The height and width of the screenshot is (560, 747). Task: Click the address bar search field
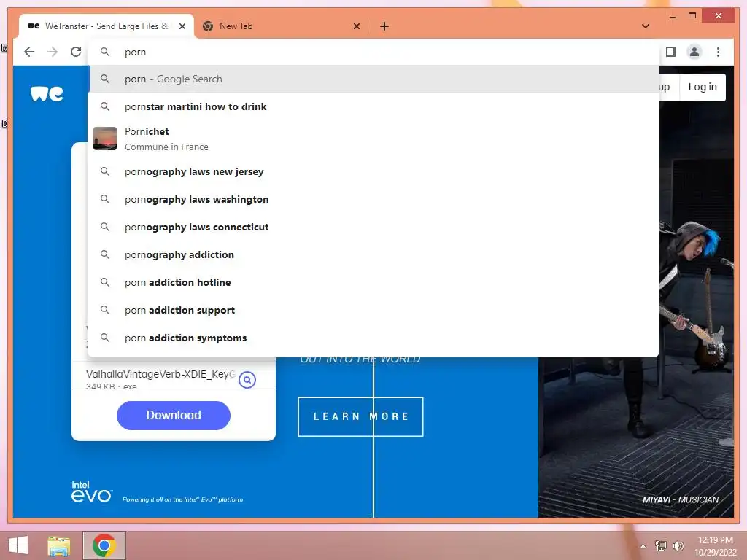[374, 52]
